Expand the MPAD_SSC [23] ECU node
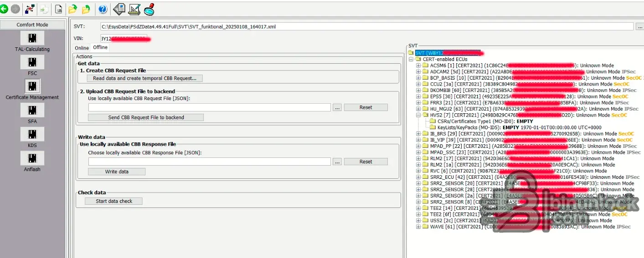This screenshot has width=644, height=258. 418,152
